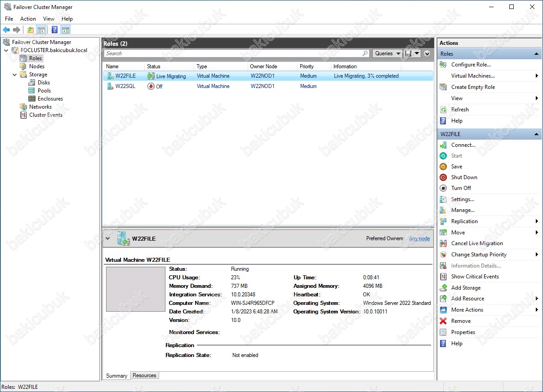Select the W22SQL role row
543x392 pixels.
click(267, 86)
